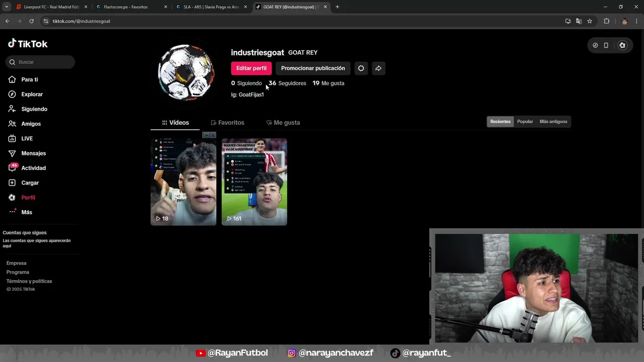Viewport: 644px width, 362px height.
Task: Open a new browser tab
Action: coord(337,7)
